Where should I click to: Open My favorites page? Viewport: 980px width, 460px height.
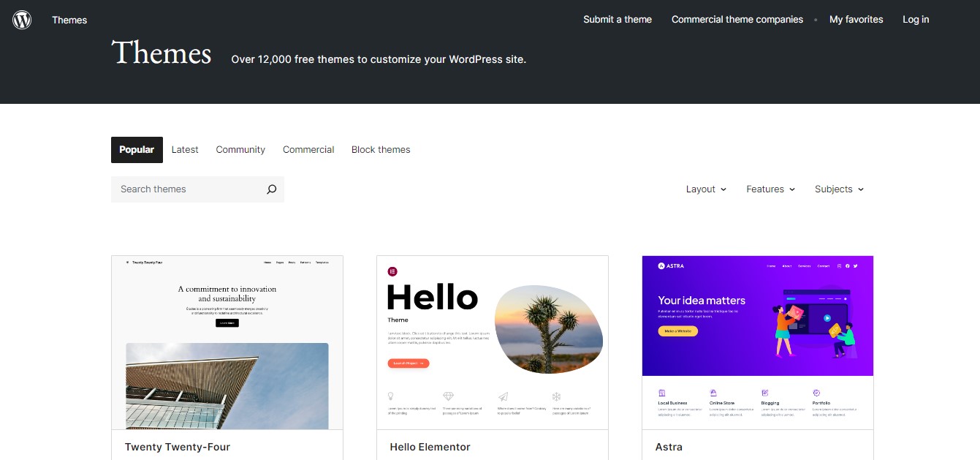click(856, 20)
